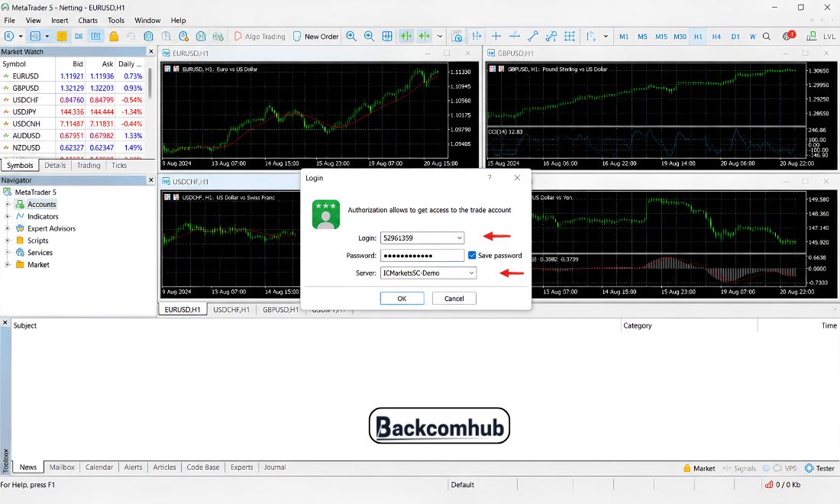
Task: Click OK in the Login dialog
Action: click(x=402, y=299)
